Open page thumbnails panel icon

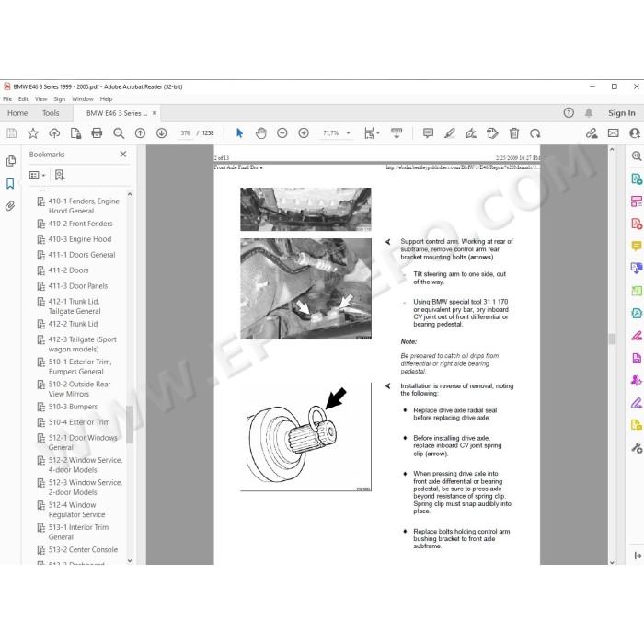point(11,161)
